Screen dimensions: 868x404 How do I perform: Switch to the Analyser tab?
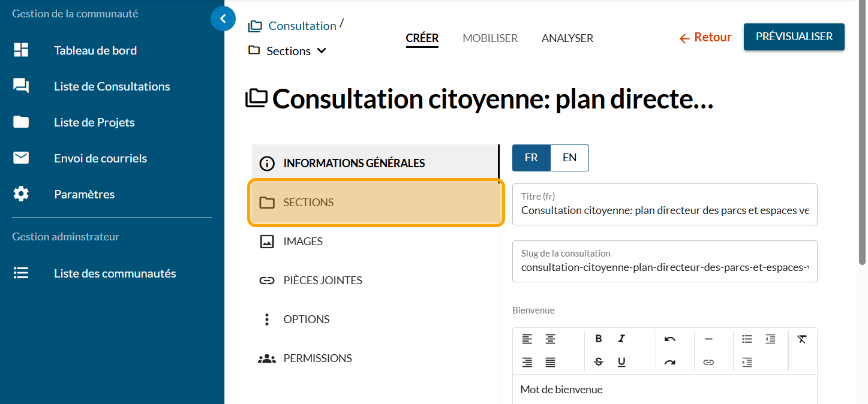[567, 38]
